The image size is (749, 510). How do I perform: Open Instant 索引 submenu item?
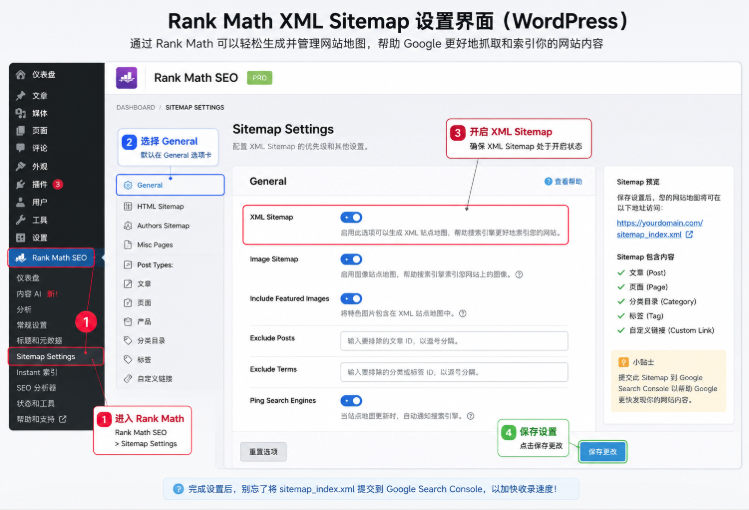[37, 372]
